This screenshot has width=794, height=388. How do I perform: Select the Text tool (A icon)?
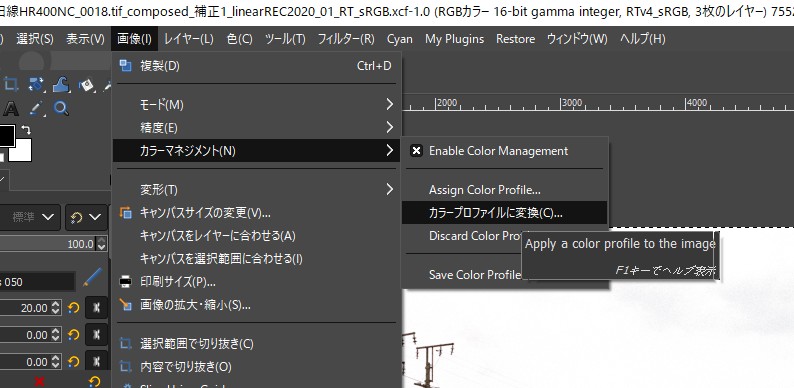pos(11,108)
